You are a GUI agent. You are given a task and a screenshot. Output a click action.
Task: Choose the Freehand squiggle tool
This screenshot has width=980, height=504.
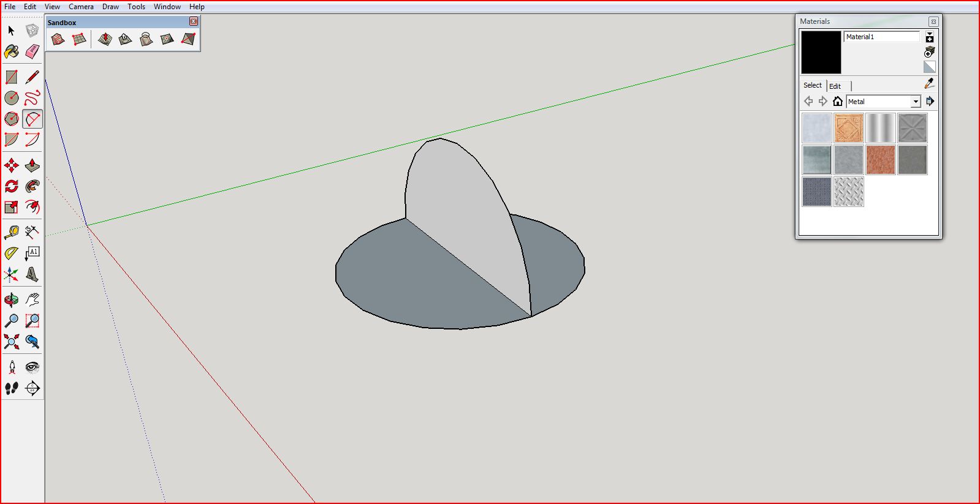point(32,98)
